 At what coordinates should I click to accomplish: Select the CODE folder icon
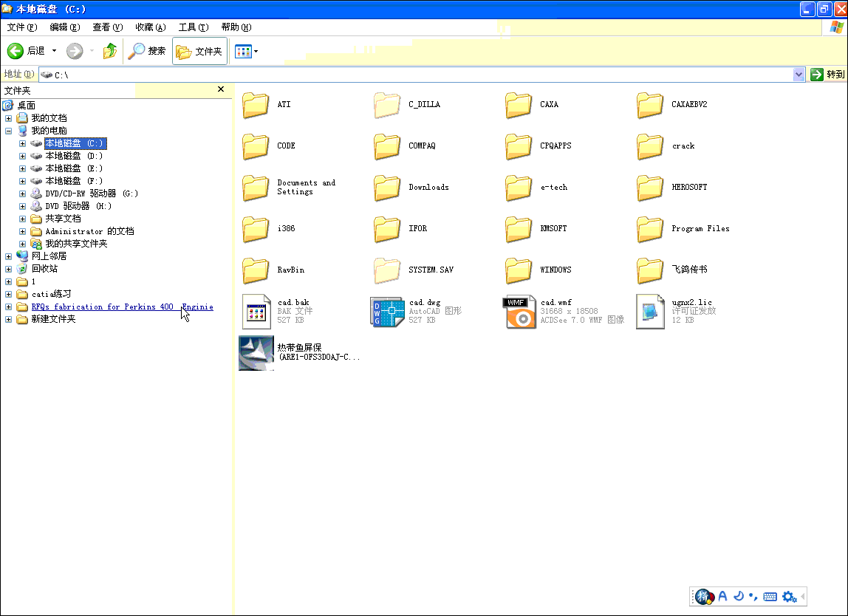tap(256, 146)
